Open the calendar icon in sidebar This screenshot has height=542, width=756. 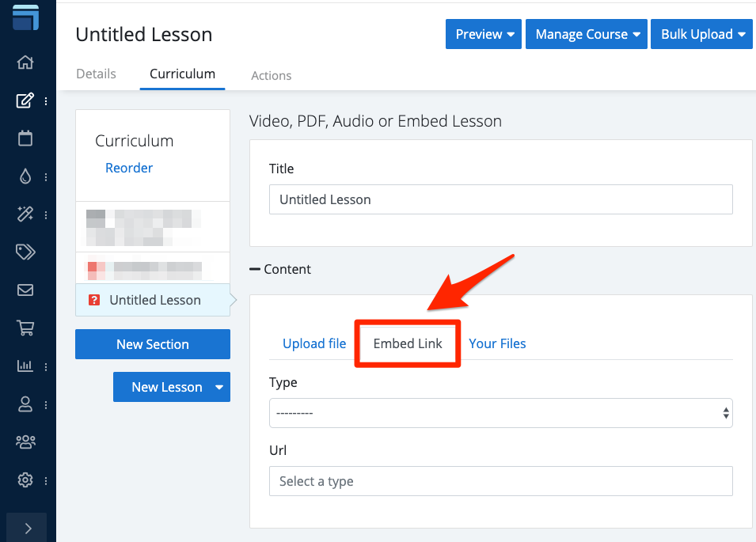25,138
